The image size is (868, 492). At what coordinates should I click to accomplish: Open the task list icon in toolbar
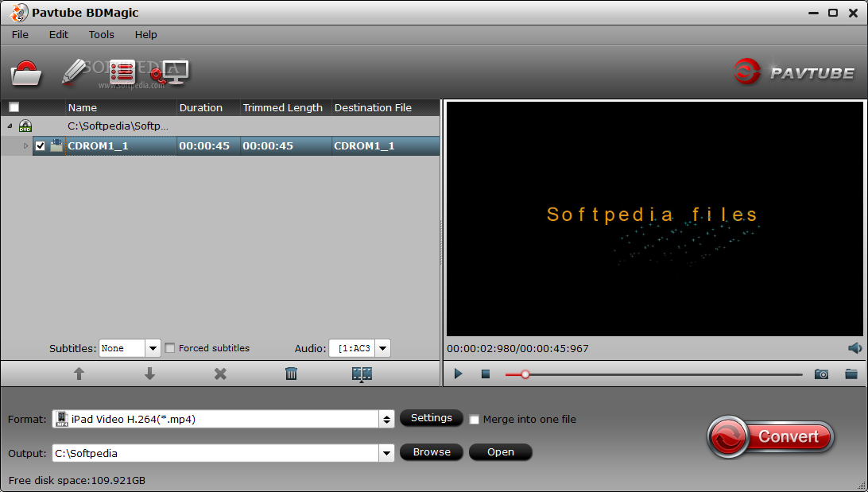pyautogui.click(x=122, y=72)
